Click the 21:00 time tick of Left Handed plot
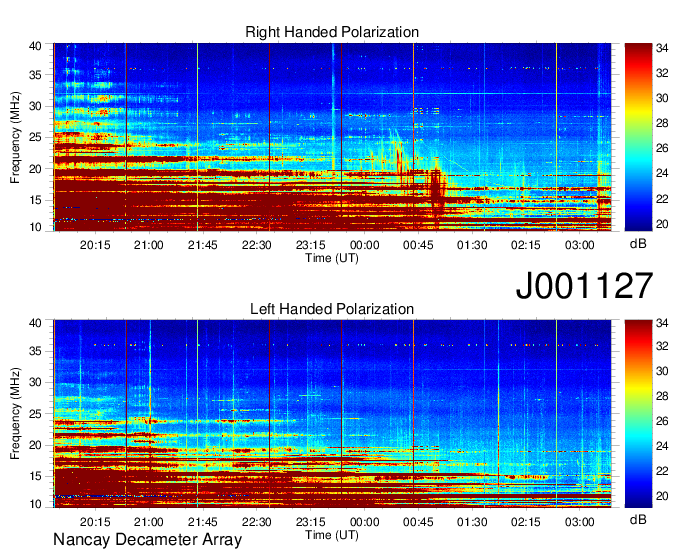Screen dimensions: 680x552 point(149,522)
